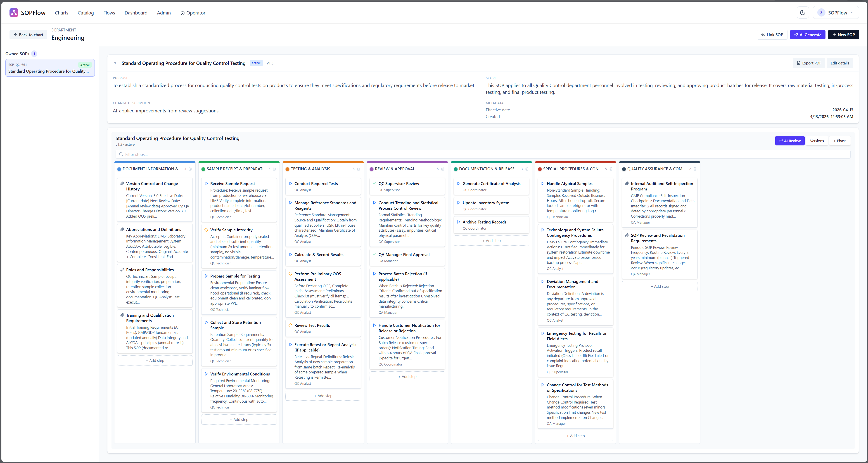The width and height of the screenshot is (868, 463).
Task: Toggle dark mode with the moon icon
Action: click(803, 13)
